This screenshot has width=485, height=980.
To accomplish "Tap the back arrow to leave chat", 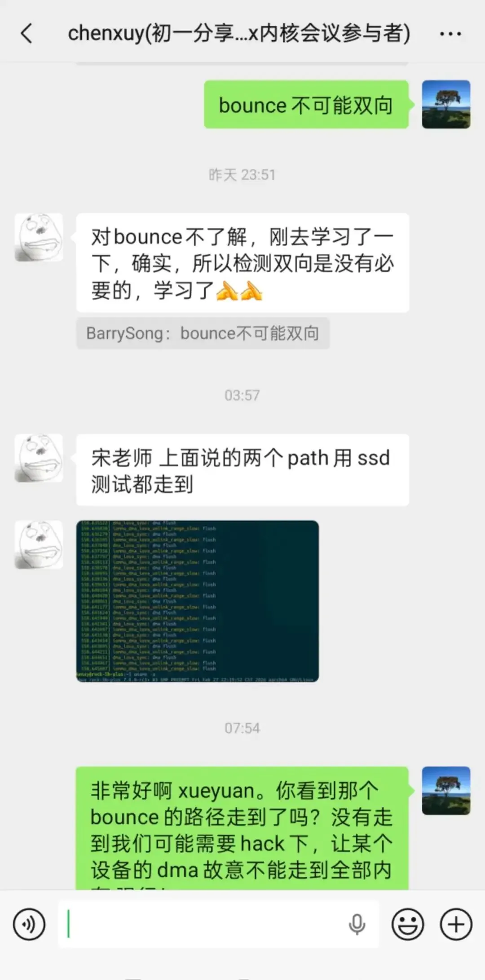I will (27, 34).
